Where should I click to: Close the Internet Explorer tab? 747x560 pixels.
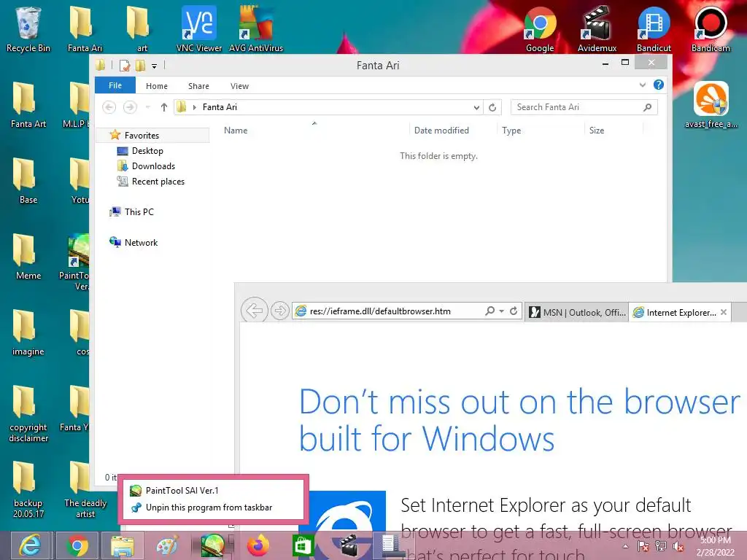[724, 312]
